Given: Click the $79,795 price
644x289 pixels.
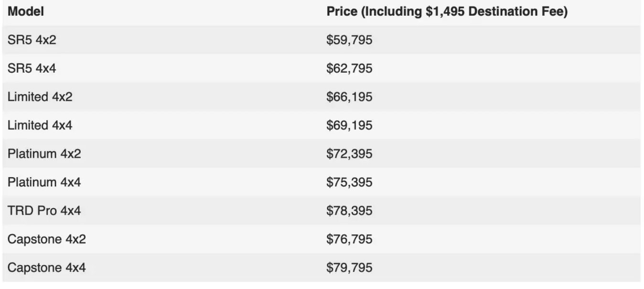Looking at the screenshot, I should [x=349, y=268].
